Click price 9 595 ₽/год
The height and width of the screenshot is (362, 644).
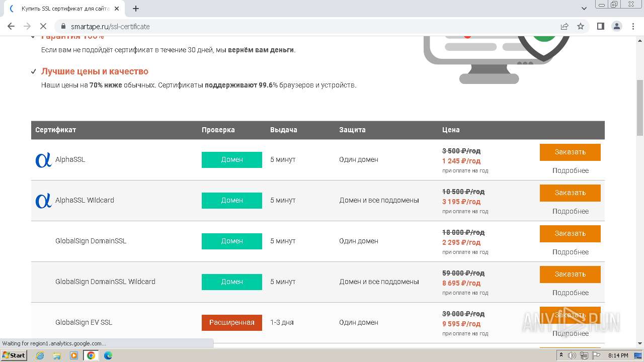[461, 324]
